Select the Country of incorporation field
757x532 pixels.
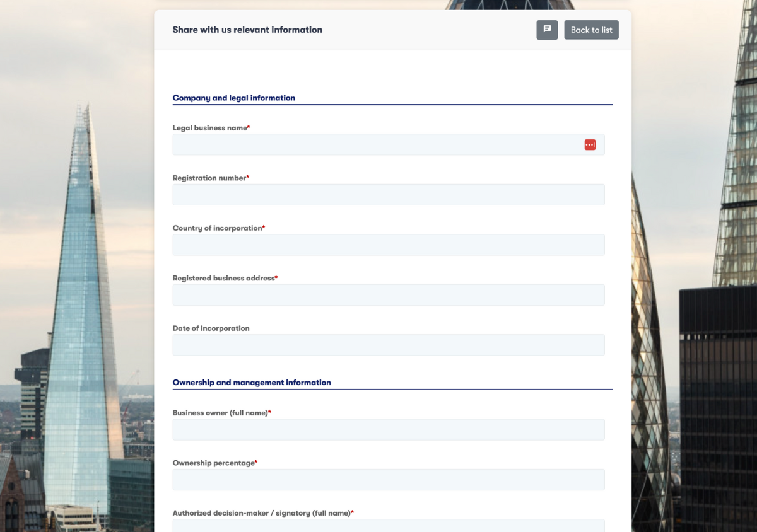(388, 245)
